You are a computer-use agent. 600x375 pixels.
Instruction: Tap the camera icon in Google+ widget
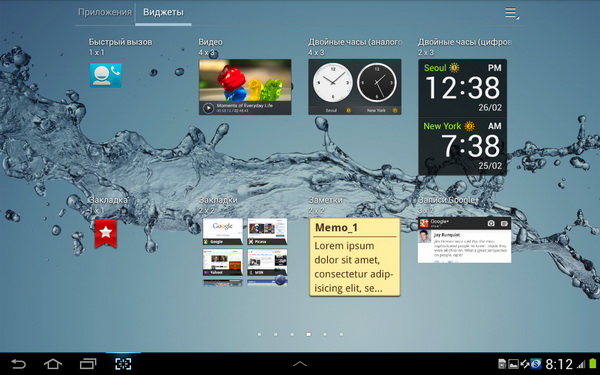point(491,223)
